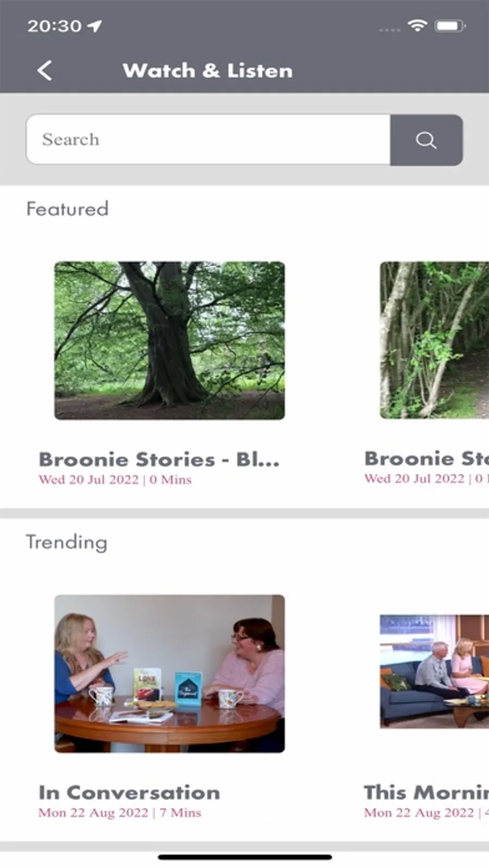Image resolution: width=489 pixels, height=868 pixels.
Task: Select the 'In Conversation' title text
Action: (x=129, y=792)
